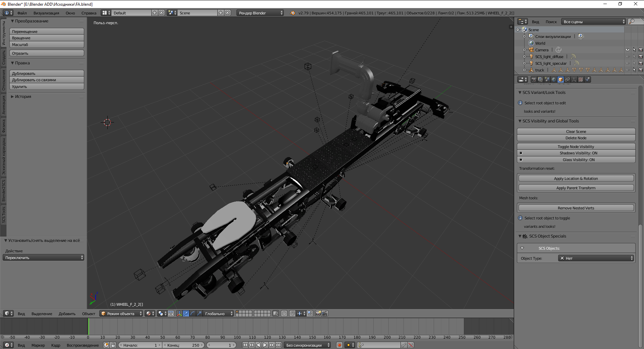644x349 pixels.
Task: Switch to the Blender2SCS sidebar tab
Action: coord(4,191)
